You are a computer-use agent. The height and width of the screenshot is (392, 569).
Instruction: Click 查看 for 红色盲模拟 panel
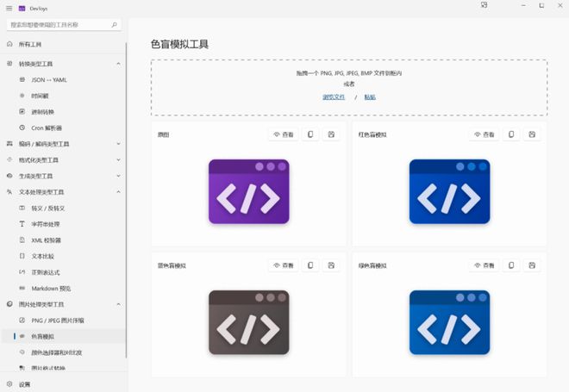click(x=485, y=134)
